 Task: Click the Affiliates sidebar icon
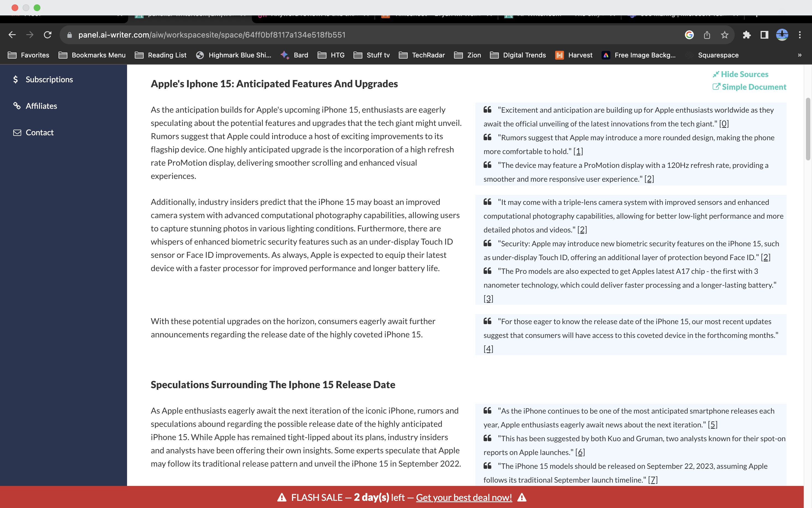click(17, 105)
